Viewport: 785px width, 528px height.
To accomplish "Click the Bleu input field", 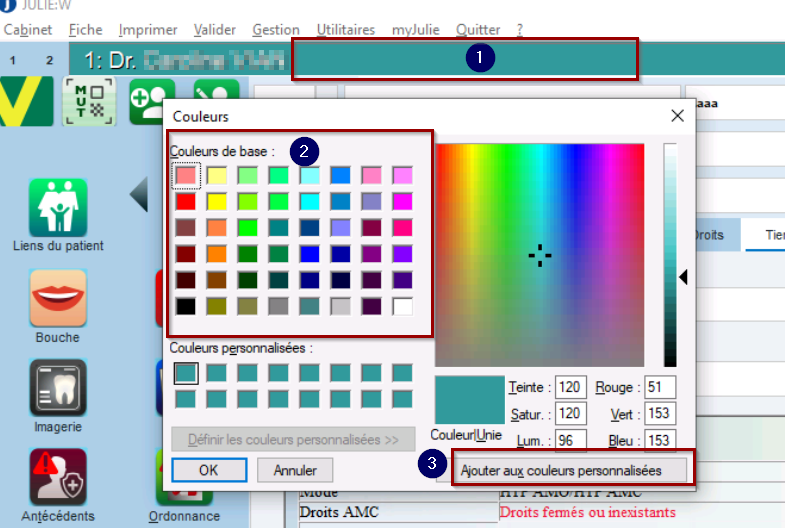I will tap(660, 440).
